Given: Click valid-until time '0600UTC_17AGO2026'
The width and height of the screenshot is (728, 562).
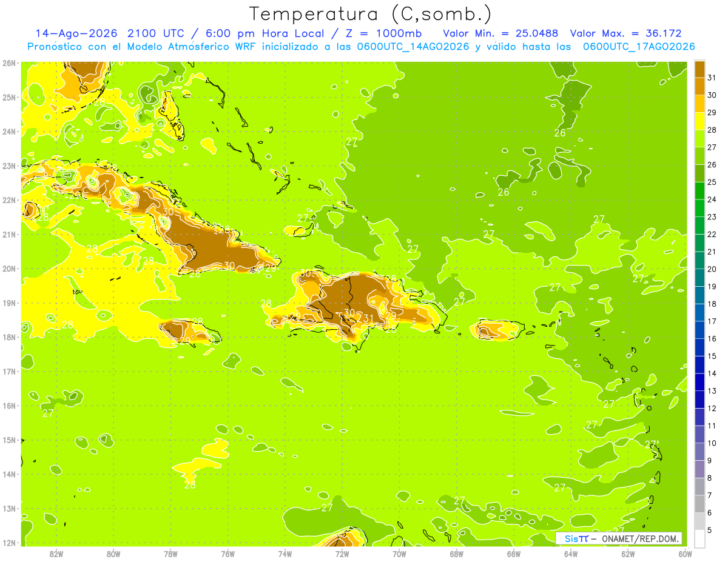Looking at the screenshot, I should [x=639, y=47].
